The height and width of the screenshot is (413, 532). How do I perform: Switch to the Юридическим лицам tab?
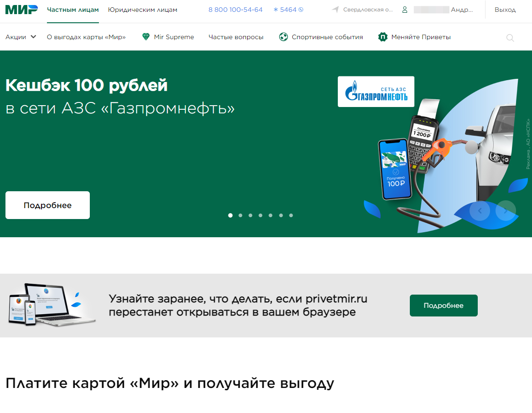pos(142,9)
